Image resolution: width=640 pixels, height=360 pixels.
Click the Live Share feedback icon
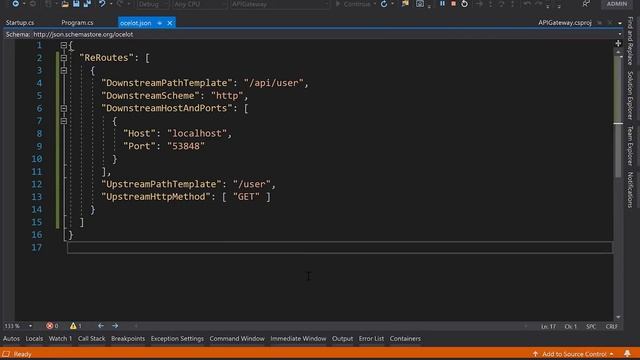586,4
